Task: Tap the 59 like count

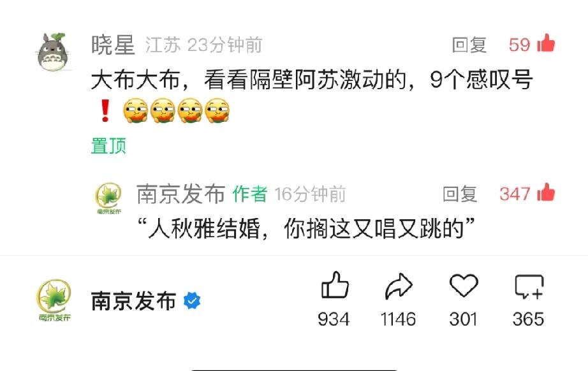Action: [x=519, y=45]
